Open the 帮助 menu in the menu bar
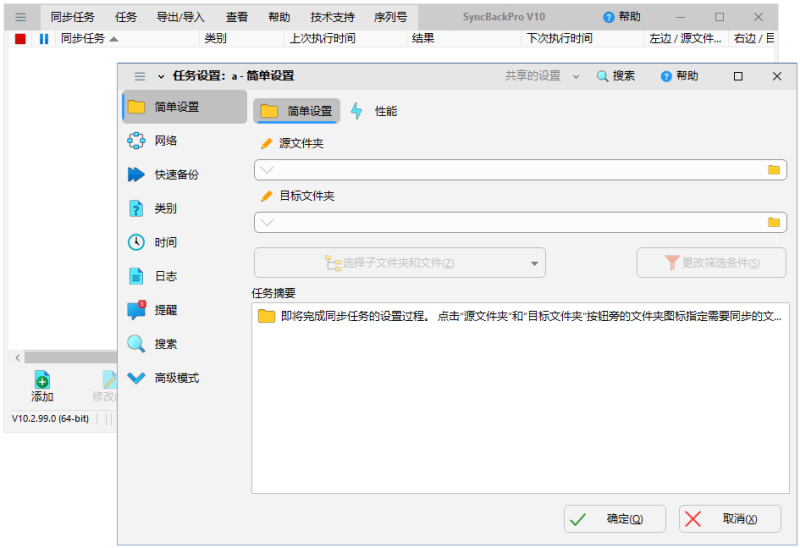The image size is (800, 548). coord(279,17)
